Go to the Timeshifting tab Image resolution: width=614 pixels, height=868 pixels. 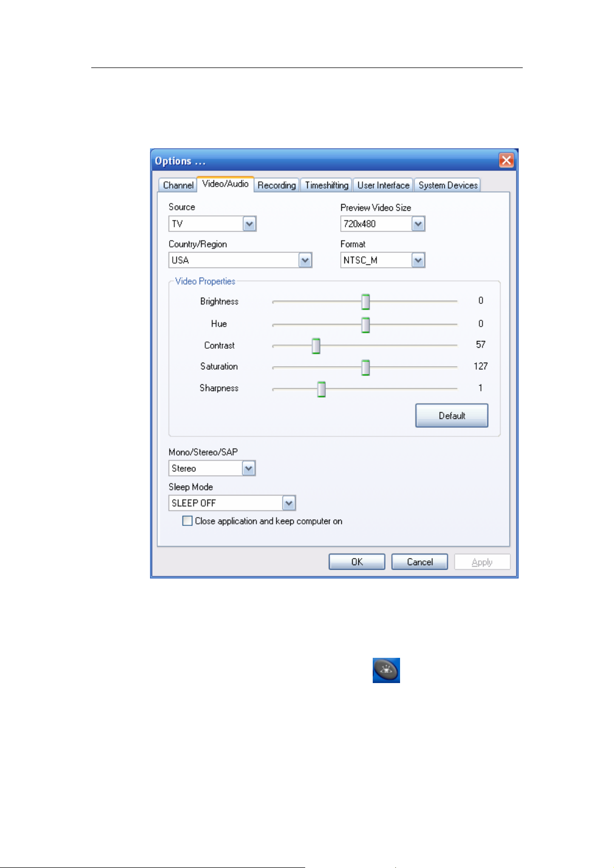[326, 185]
